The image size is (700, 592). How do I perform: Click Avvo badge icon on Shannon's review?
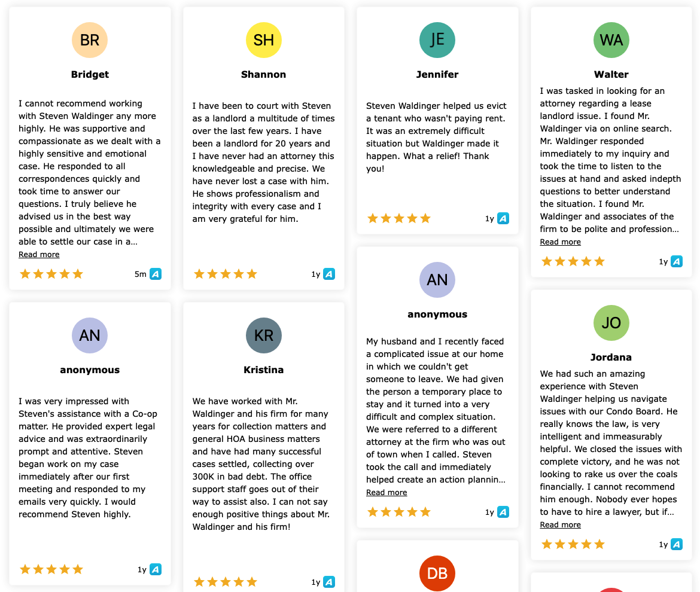click(329, 274)
